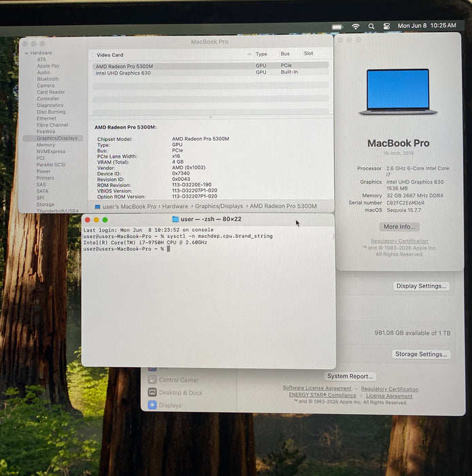This screenshot has width=472, height=476.
Task: Open Control Center in Settings sidebar
Action: pos(173,379)
